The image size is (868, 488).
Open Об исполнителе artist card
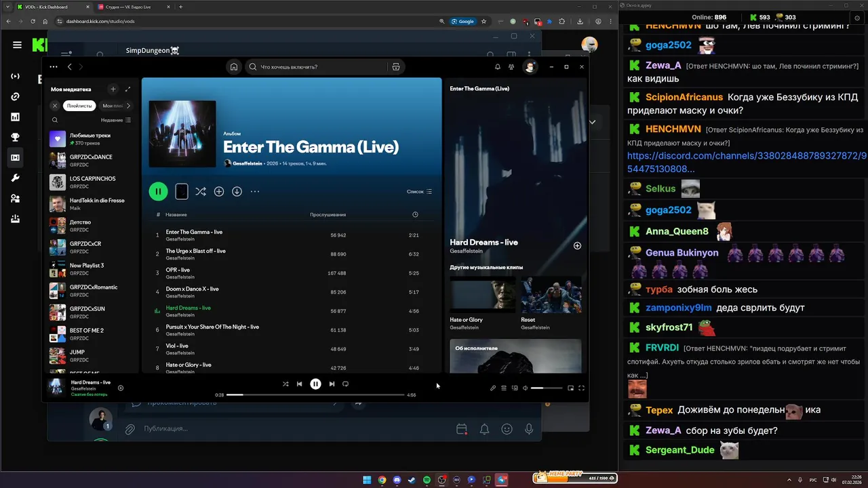point(515,356)
